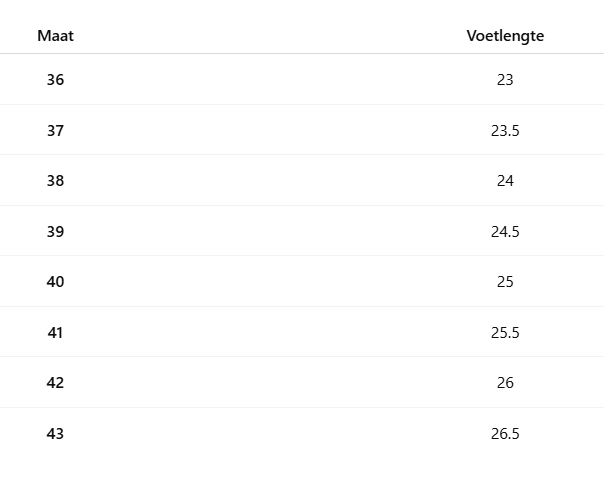
Task: Select size 39 in Maat column
Action: click(x=55, y=231)
